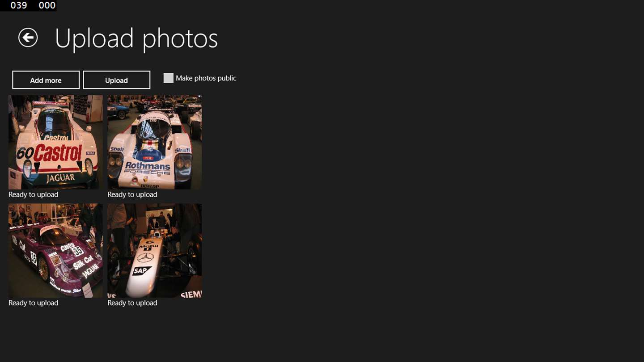Image resolution: width=644 pixels, height=362 pixels.
Task: Click Ready to upload under Castrol photo
Action: pyautogui.click(x=33, y=194)
